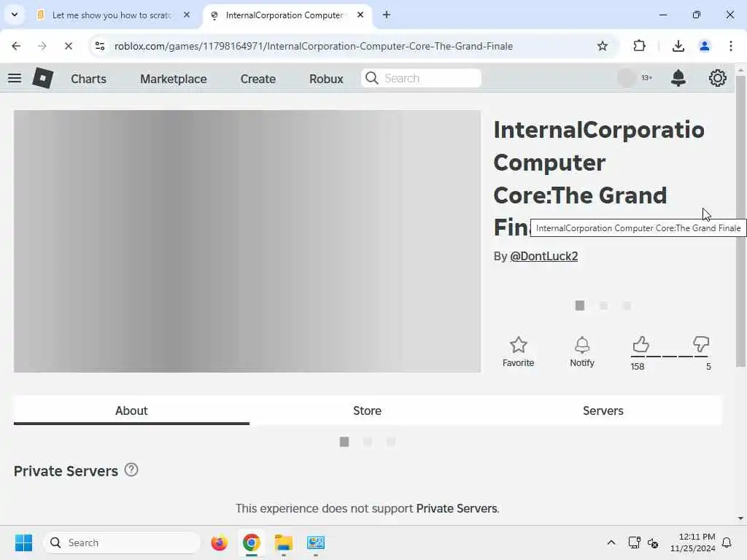Click the experience title 'InternalCorporation Computer Core'
The width and height of the screenshot is (747, 560).
coord(599,179)
